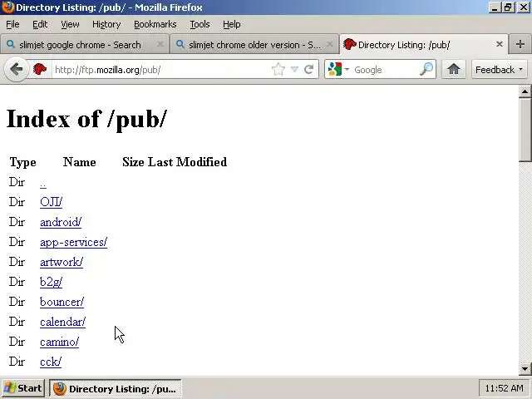Viewport: 532px width, 399px height.
Task: Minimize the Firefox window
Action: (x=495, y=7)
